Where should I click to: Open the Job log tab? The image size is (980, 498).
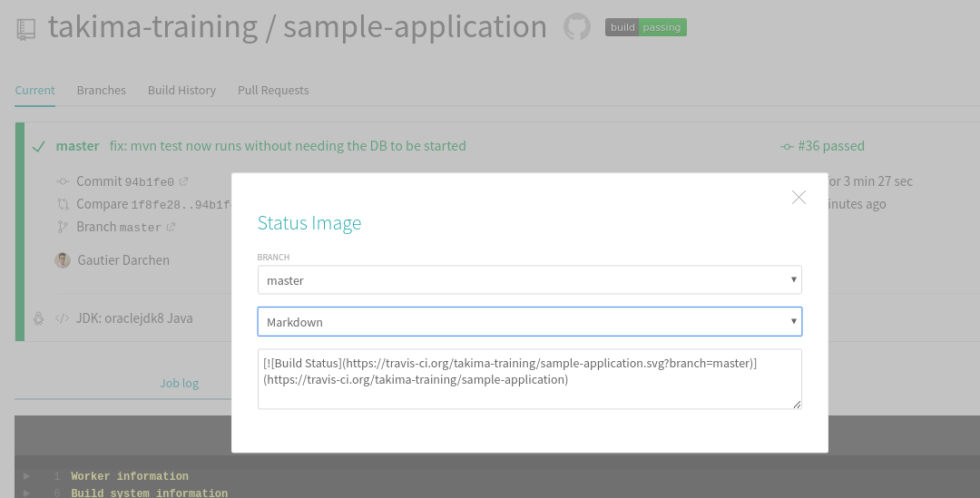(180, 383)
